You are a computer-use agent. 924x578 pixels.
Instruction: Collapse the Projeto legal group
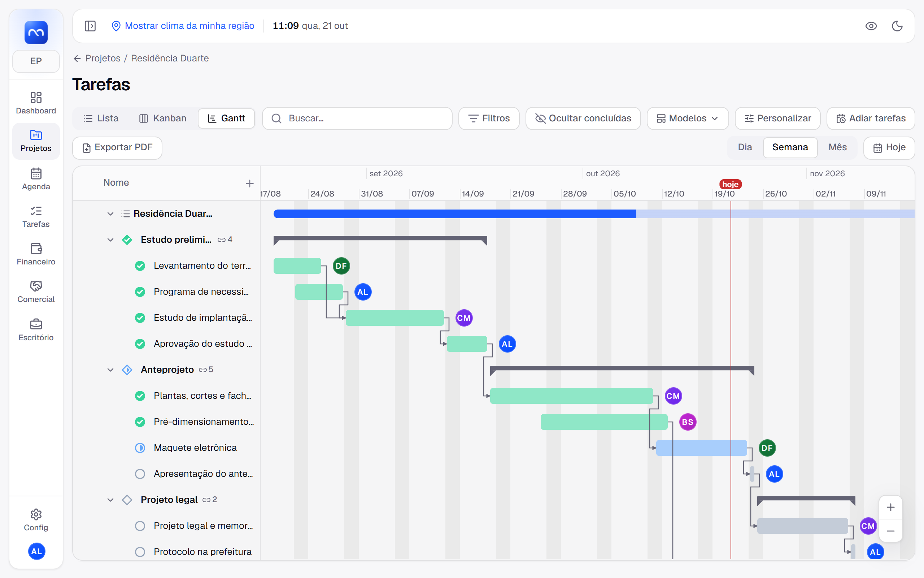(110, 500)
